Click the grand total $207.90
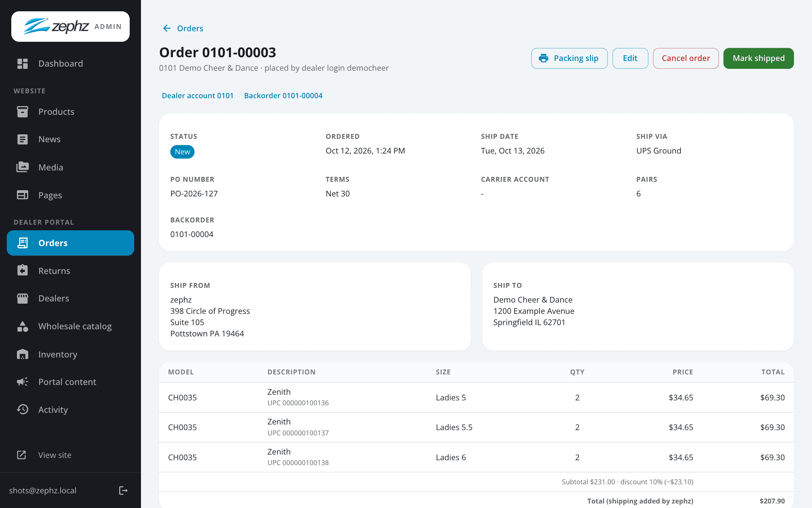 point(772,501)
